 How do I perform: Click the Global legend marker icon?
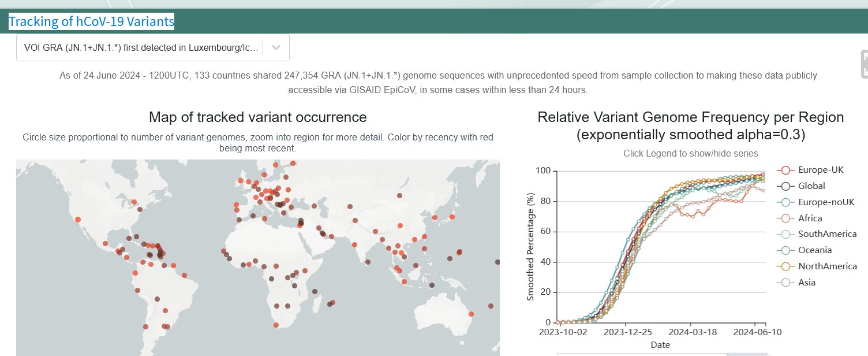click(785, 186)
